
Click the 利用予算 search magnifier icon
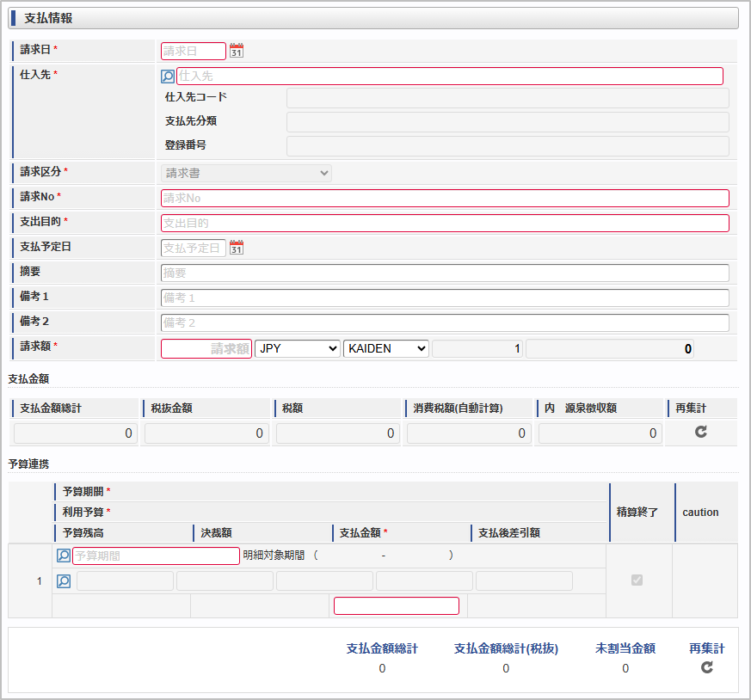(64, 581)
